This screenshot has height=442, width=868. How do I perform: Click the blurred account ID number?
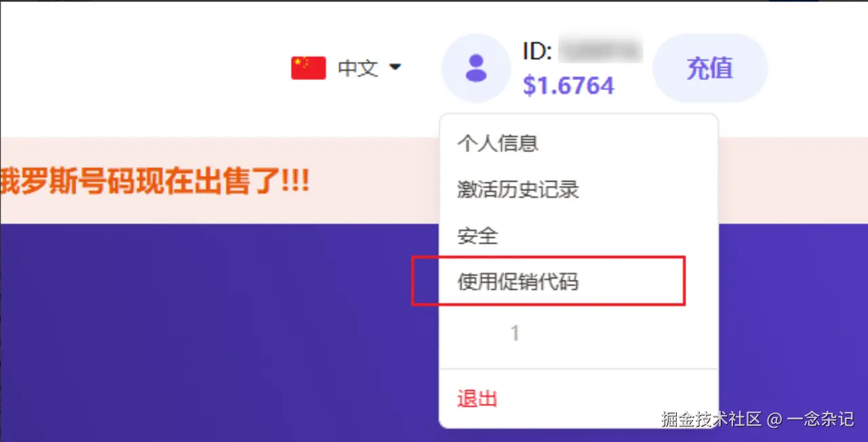[x=601, y=52]
